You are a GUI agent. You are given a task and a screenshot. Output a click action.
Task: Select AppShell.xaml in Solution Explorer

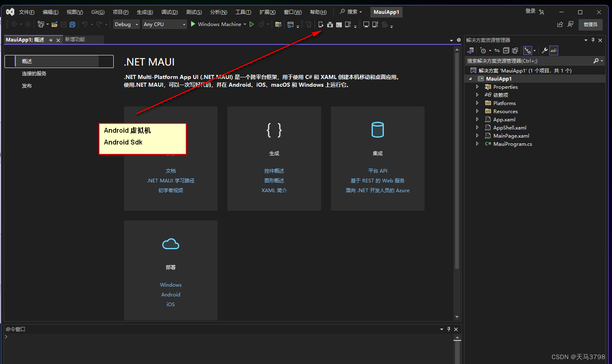(510, 127)
